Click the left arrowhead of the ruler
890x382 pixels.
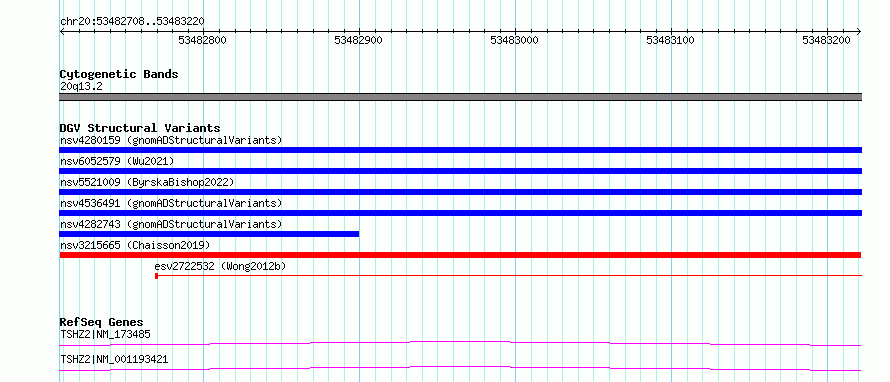[62, 31]
